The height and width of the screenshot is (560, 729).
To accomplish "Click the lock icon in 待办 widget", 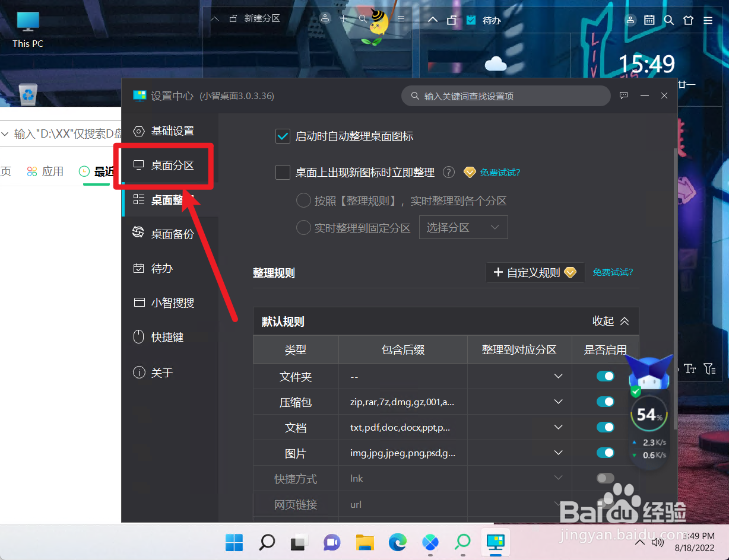I will tap(452, 20).
